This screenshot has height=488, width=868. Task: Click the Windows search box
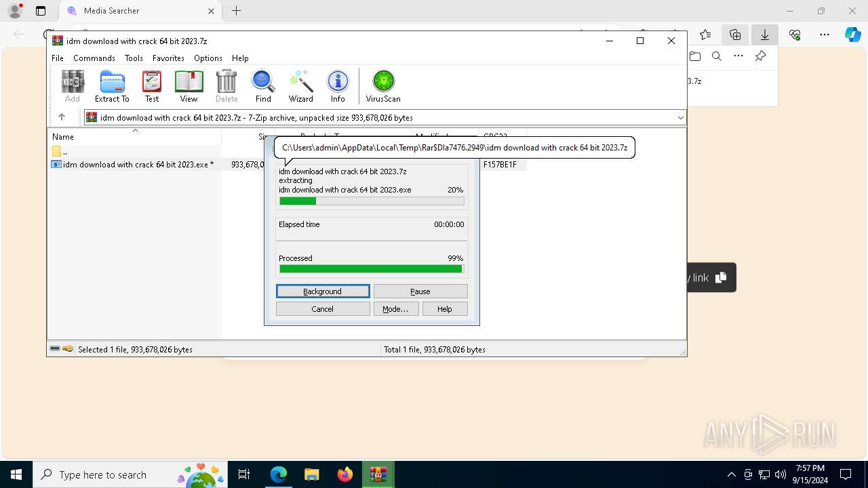130,474
